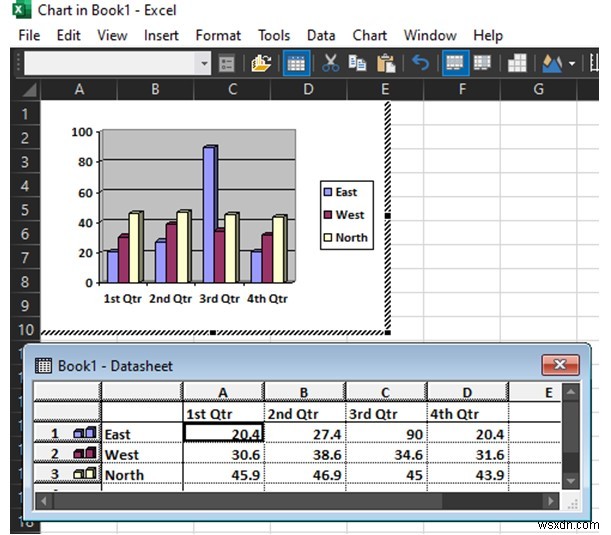Click datasheet horizontal scrollbar right arrow
This screenshot has width=611, height=535.
pos(550,501)
